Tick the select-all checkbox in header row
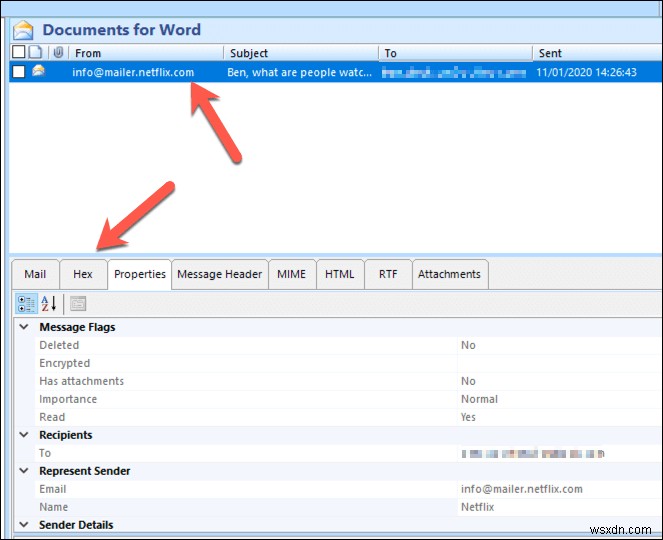 click(19, 52)
